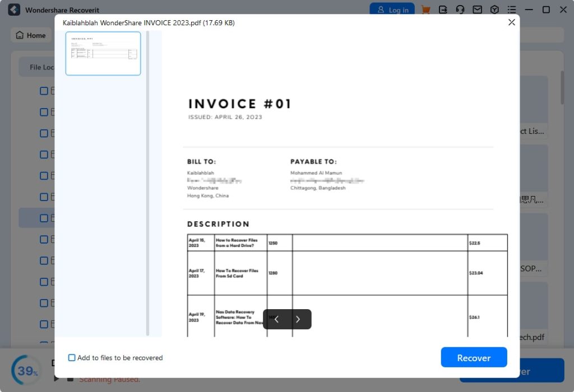The image size is (574, 392).
Task: Select the invoice page thumbnail
Action: [x=103, y=53]
